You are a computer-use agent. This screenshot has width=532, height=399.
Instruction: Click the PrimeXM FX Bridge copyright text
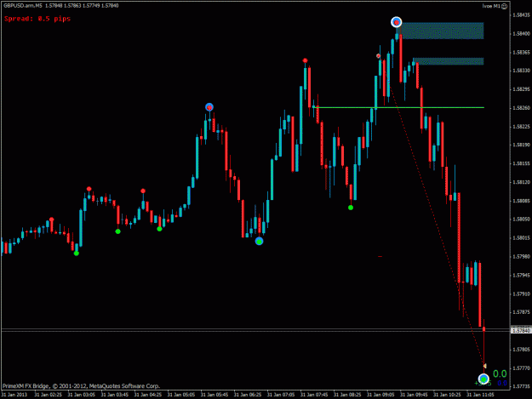tap(81, 386)
